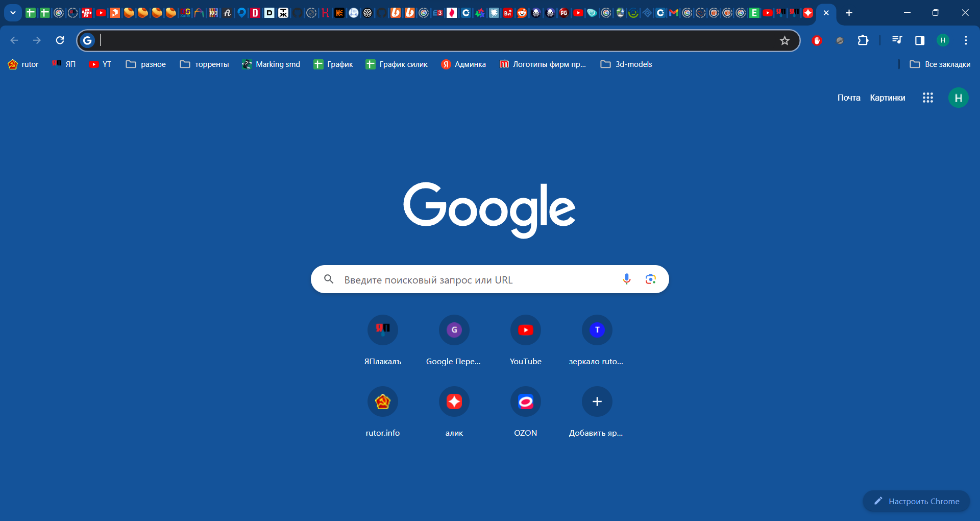This screenshot has height=521, width=980.
Task: Open the ЯП bookmark
Action: pyautogui.click(x=64, y=64)
